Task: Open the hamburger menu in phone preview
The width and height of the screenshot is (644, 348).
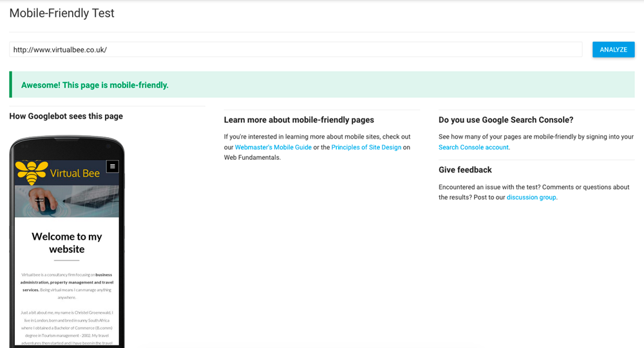Action: pyautogui.click(x=113, y=166)
